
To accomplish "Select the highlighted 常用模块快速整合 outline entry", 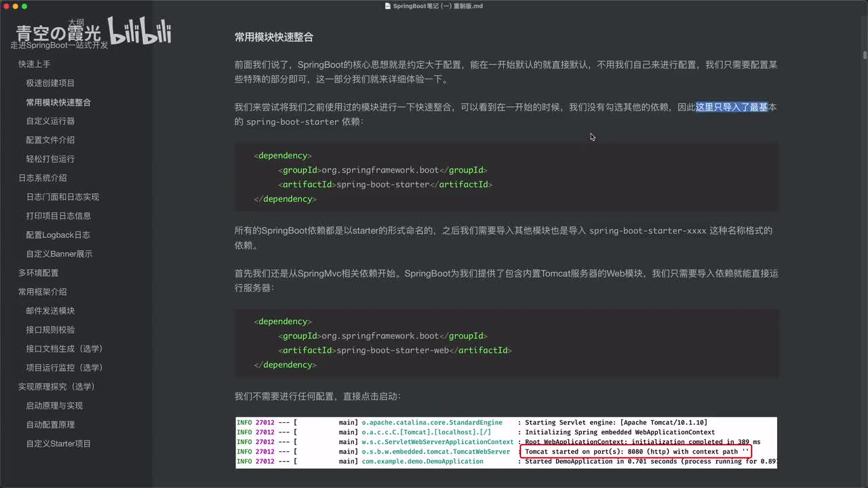I will tap(58, 102).
